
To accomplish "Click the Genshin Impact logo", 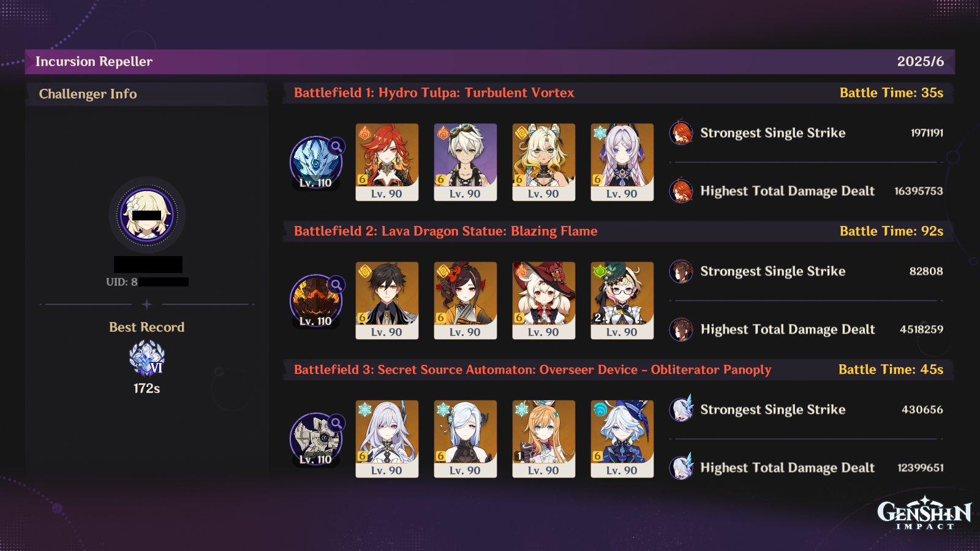I will click(x=924, y=513).
